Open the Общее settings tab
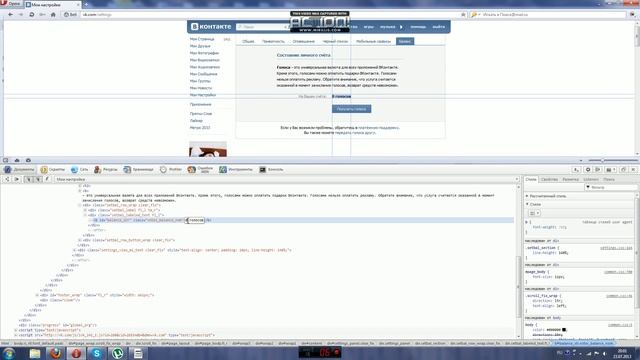This screenshot has width=640, height=360. pyautogui.click(x=248, y=41)
